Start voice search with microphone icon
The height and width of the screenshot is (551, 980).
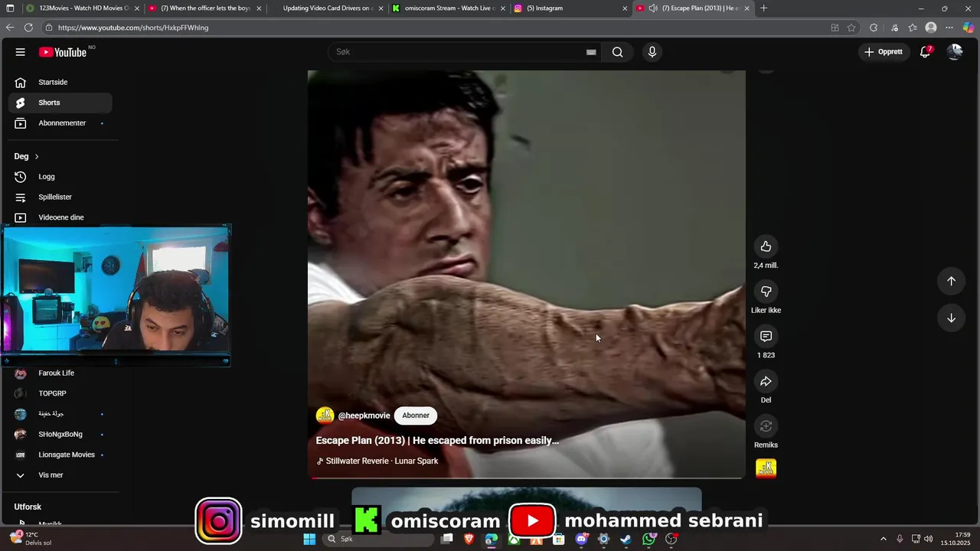652,52
